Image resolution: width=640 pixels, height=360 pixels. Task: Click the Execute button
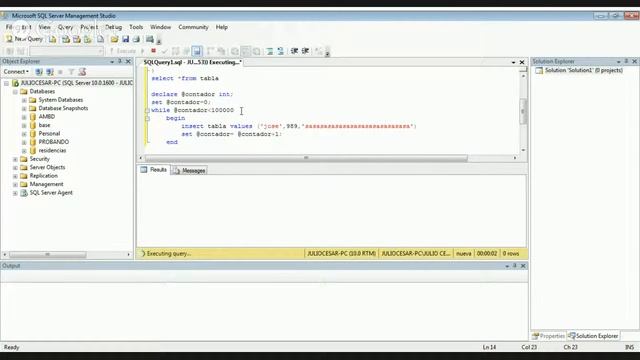pyautogui.click(x=122, y=51)
